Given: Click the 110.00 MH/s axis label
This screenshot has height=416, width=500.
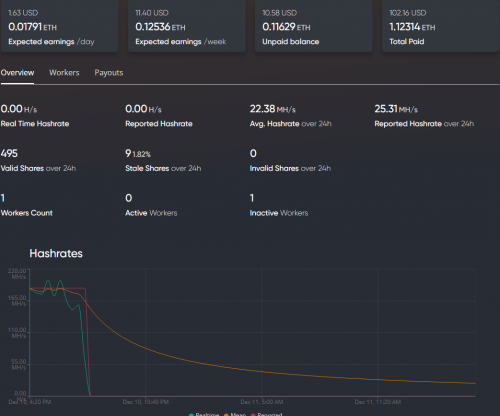Looking at the screenshot, I should 17,333.
